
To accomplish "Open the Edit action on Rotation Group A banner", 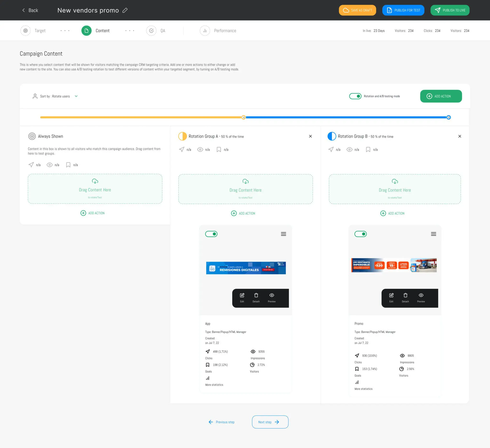I will [x=242, y=298].
